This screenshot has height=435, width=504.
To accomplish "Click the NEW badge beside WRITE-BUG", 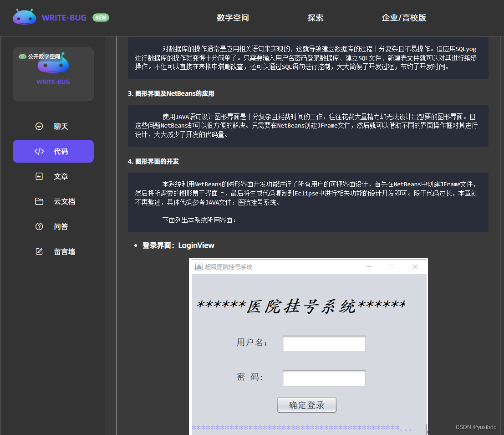I will coord(101,17).
